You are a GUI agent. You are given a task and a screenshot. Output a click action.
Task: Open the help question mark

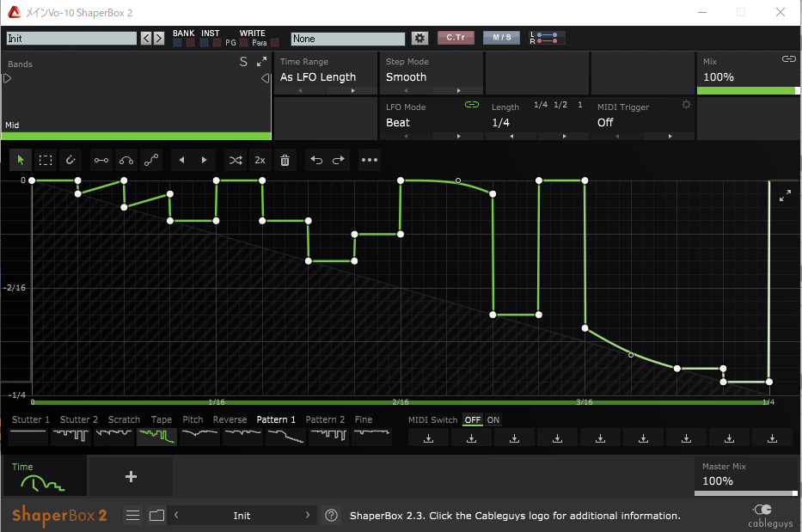tap(332, 515)
